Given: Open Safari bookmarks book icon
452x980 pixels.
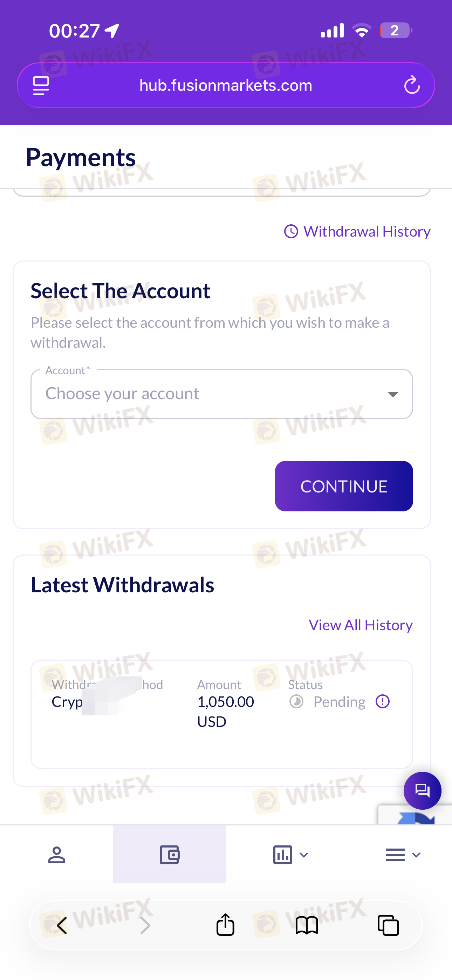Looking at the screenshot, I should [307, 925].
